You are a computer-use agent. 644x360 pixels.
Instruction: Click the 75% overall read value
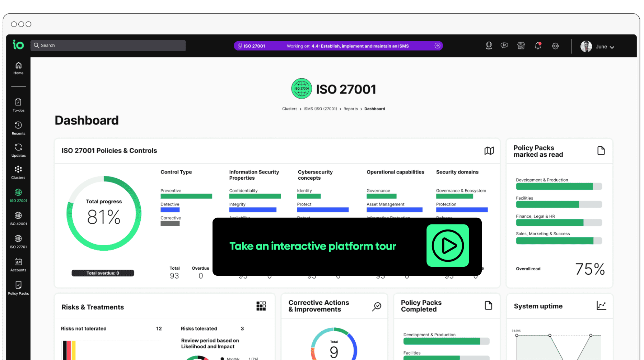point(590,269)
